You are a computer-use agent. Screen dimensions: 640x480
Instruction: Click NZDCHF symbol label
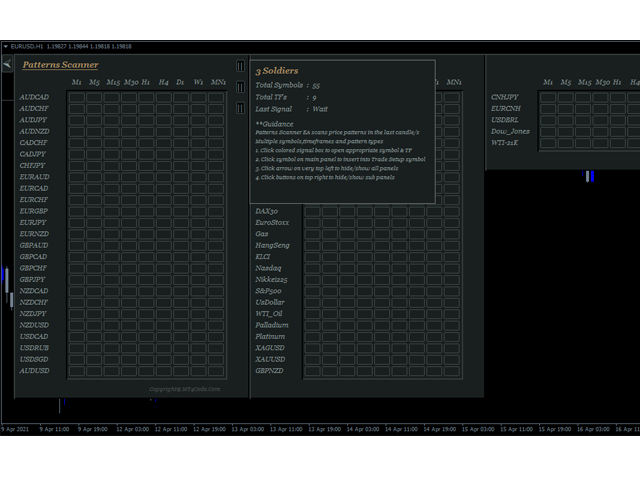(34, 302)
